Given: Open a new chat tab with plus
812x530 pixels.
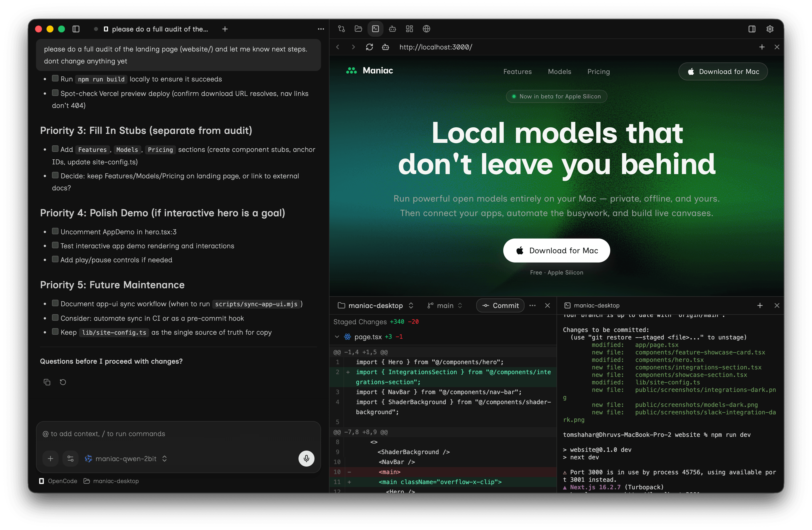Looking at the screenshot, I should pos(225,29).
